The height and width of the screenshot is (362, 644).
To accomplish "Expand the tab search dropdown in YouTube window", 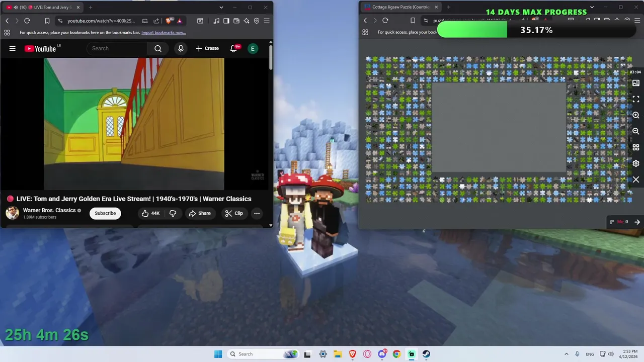I will (x=221, y=8).
